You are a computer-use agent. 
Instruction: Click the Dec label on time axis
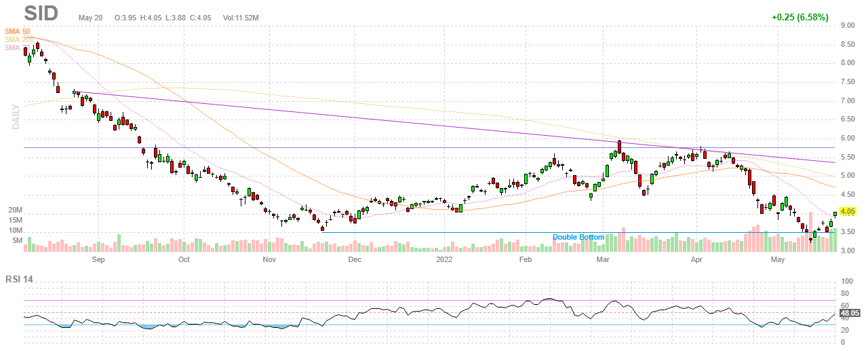tap(355, 260)
